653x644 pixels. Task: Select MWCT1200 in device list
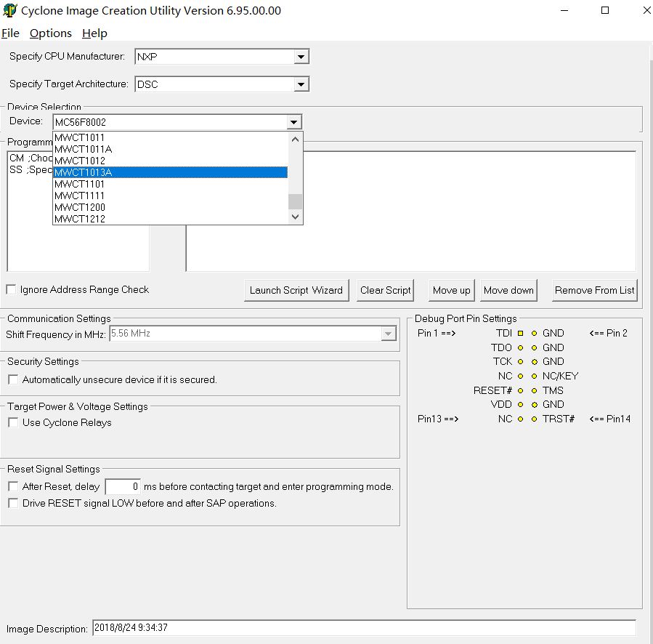coord(170,207)
